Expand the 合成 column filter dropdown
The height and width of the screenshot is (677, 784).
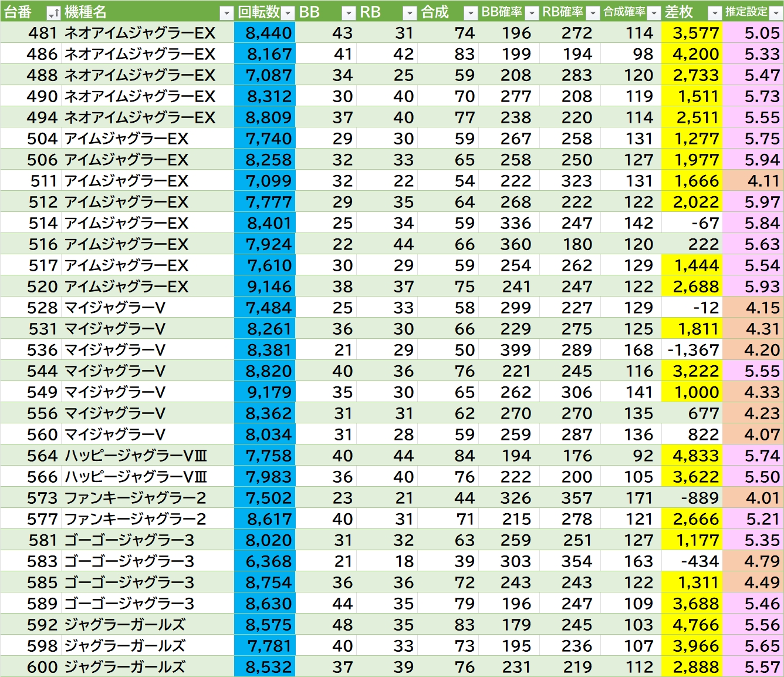[x=471, y=13]
